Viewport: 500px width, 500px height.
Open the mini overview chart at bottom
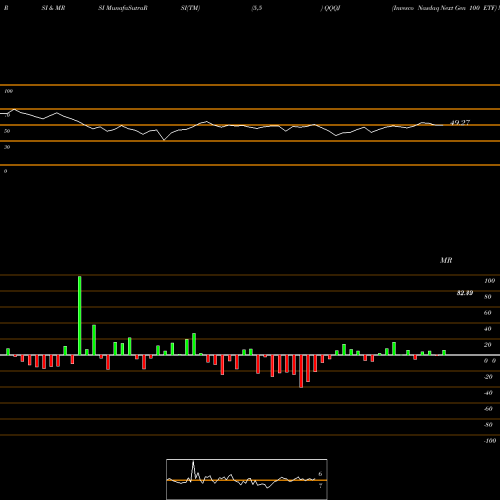247,479
